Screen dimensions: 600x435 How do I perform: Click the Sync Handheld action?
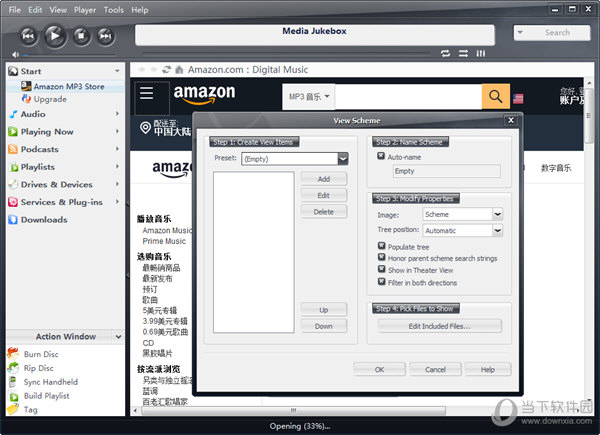51,382
